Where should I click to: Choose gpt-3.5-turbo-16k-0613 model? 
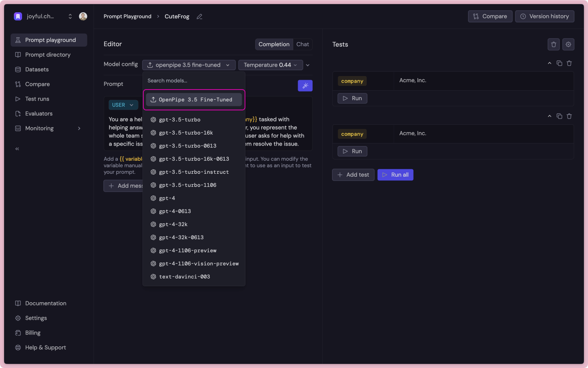tap(194, 159)
